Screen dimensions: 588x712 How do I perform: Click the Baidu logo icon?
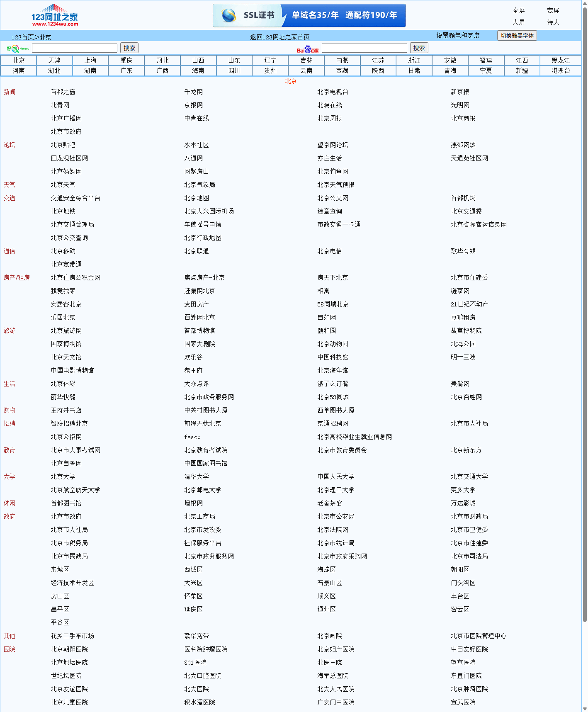click(307, 49)
